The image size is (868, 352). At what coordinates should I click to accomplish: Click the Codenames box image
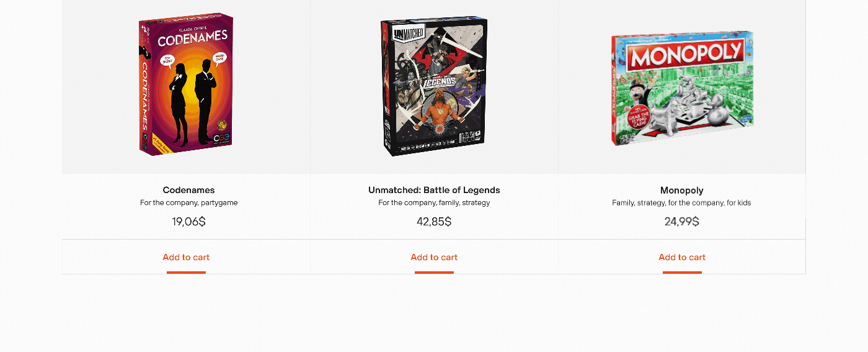click(186, 85)
